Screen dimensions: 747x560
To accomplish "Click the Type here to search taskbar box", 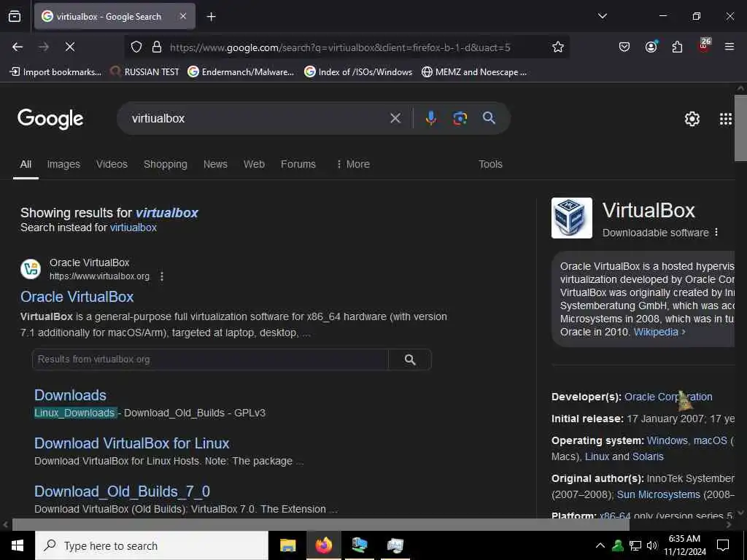I will pos(152,545).
